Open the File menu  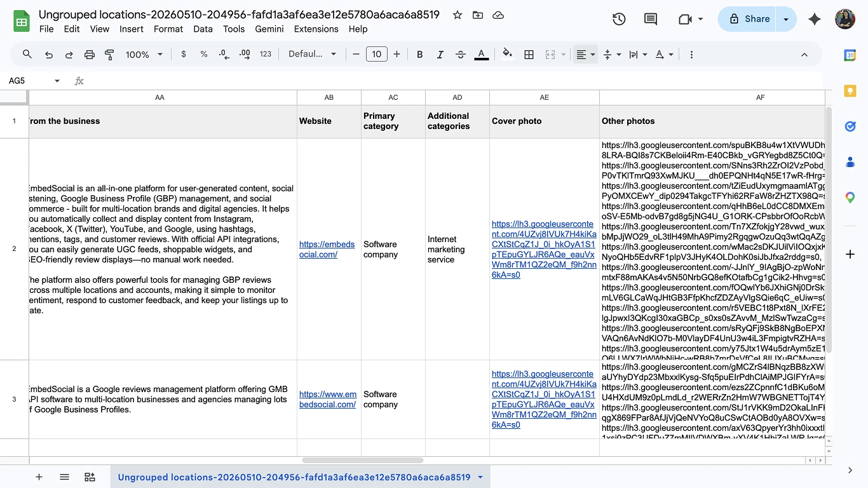(46, 29)
